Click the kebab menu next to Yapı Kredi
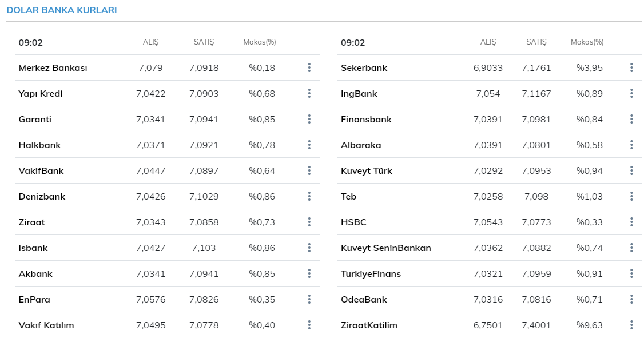The height and width of the screenshot is (346, 644). pyautogui.click(x=309, y=94)
